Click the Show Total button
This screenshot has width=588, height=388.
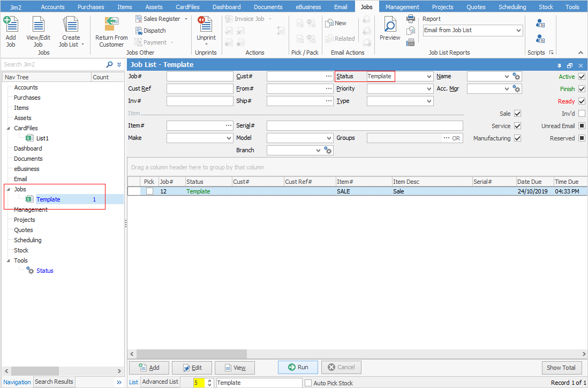(561, 368)
